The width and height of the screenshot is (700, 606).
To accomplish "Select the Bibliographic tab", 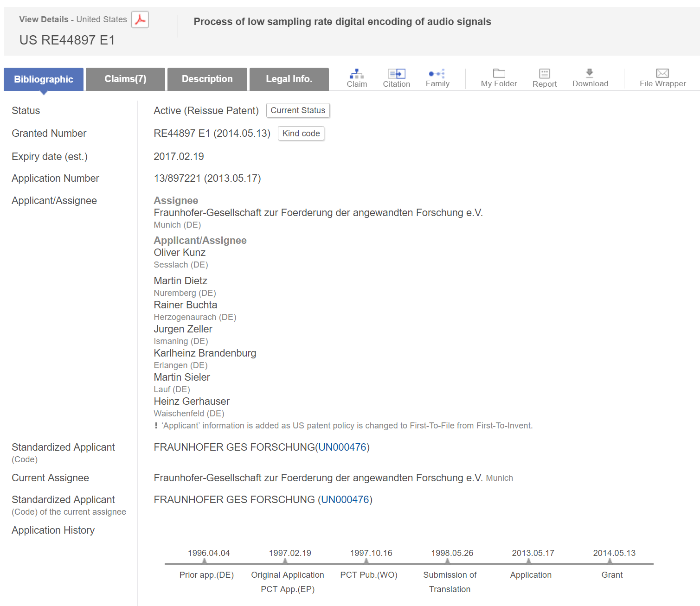I will point(44,79).
